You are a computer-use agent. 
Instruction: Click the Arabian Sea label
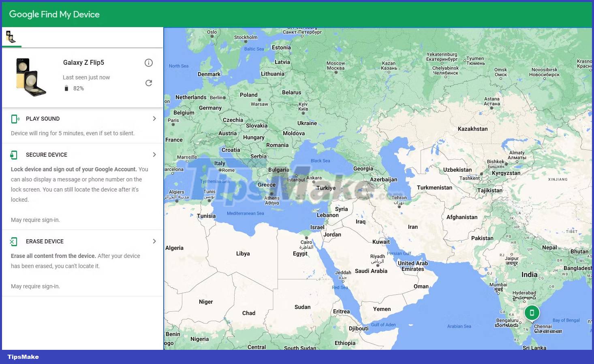pos(459,326)
